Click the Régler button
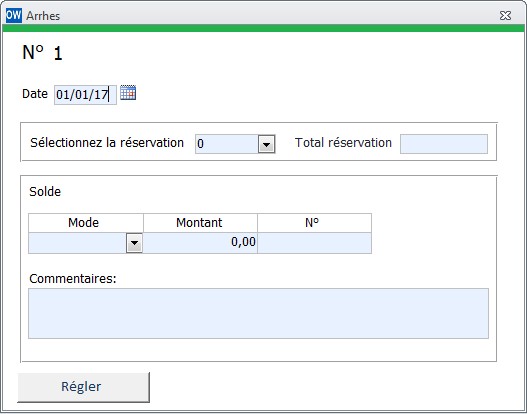Screen dimensions: 527x414 click(x=83, y=387)
